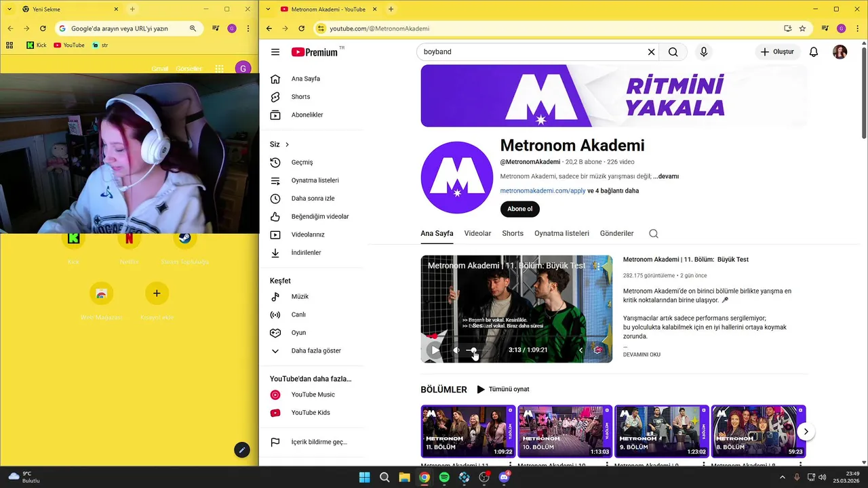Click DEVAMINI OKU under video description
Viewport: 868px width, 488px height.
tap(642, 354)
